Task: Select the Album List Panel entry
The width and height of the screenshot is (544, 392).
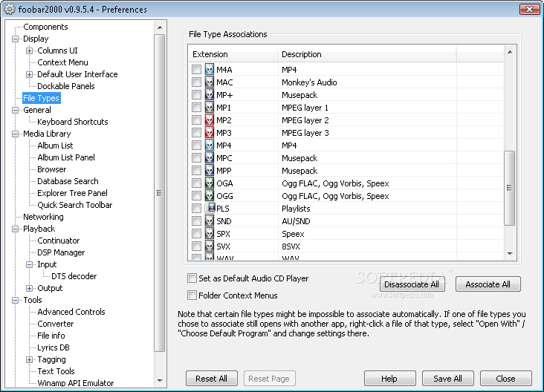Action: click(x=66, y=157)
